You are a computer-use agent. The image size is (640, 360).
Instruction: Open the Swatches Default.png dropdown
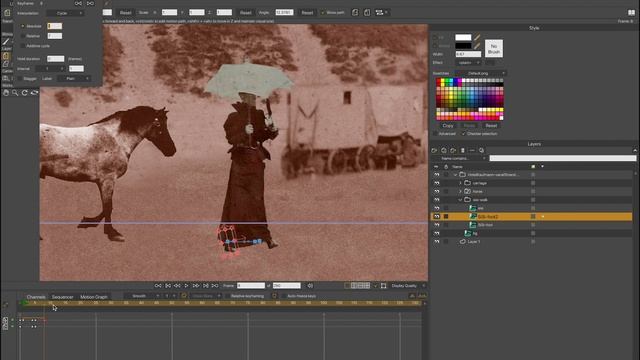point(480,73)
